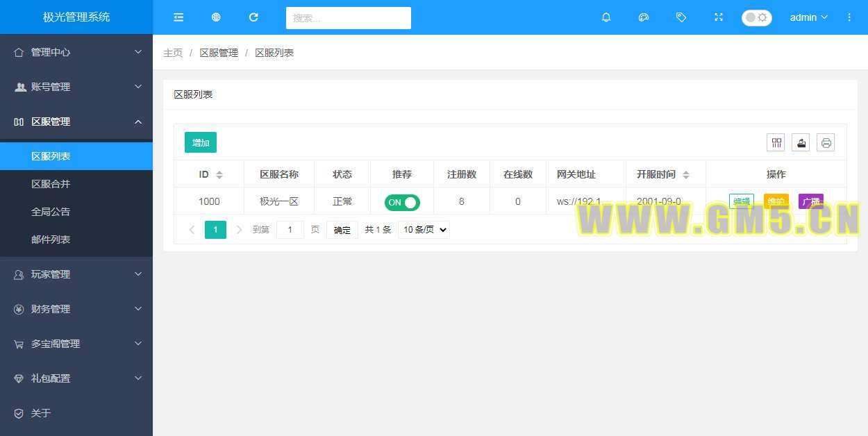
Task: Collapse the sidebar with the menu fold icon
Action: coord(178,17)
